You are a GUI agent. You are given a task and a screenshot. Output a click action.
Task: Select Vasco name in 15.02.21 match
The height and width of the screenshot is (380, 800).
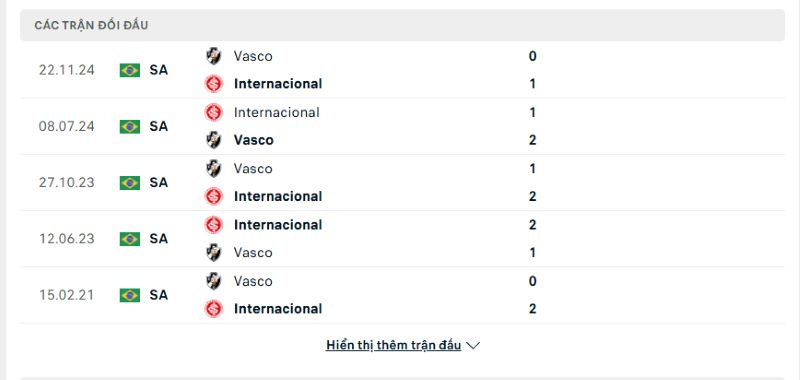(253, 281)
